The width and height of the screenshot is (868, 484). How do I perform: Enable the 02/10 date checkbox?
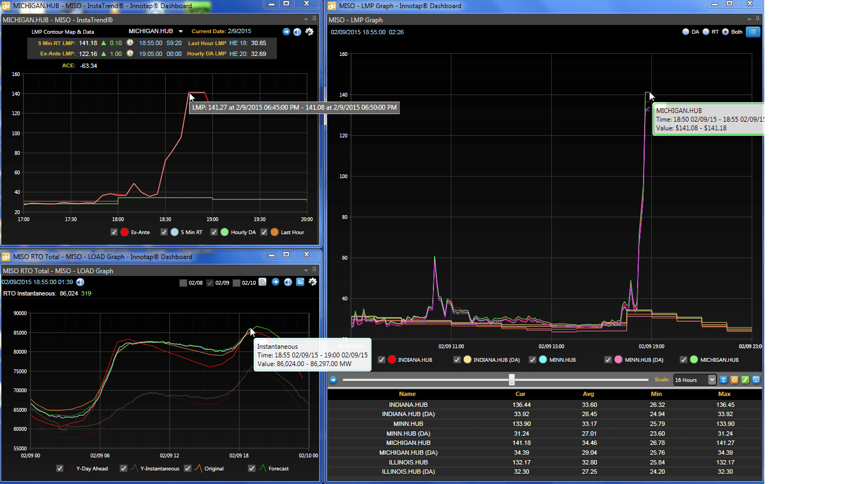coord(236,282)
